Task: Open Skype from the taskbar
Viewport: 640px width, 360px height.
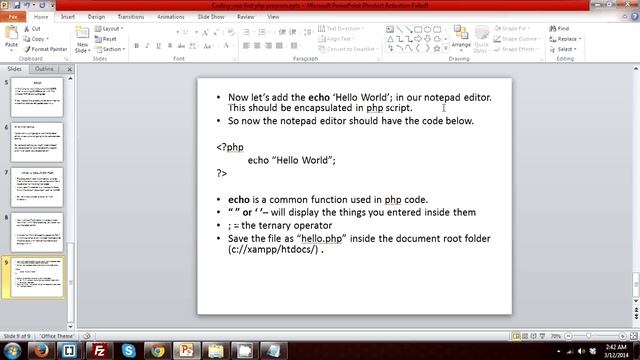Action: pos(129,351)
